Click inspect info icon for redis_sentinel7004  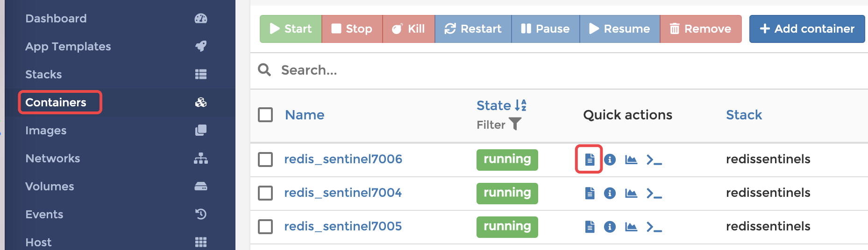pyautogui.click(x=610, y=193)
